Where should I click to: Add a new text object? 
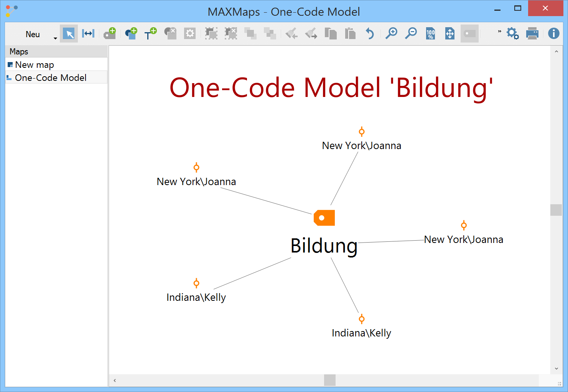[x=150, y=33]
